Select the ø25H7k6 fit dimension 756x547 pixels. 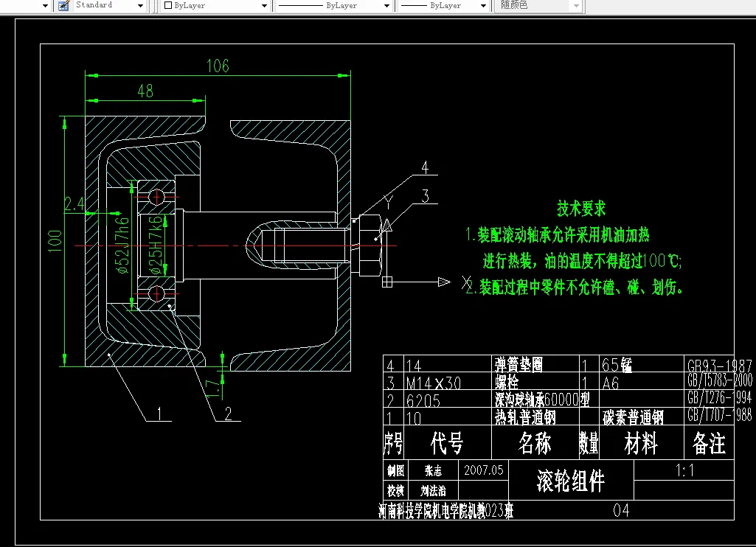pos(155,245)
